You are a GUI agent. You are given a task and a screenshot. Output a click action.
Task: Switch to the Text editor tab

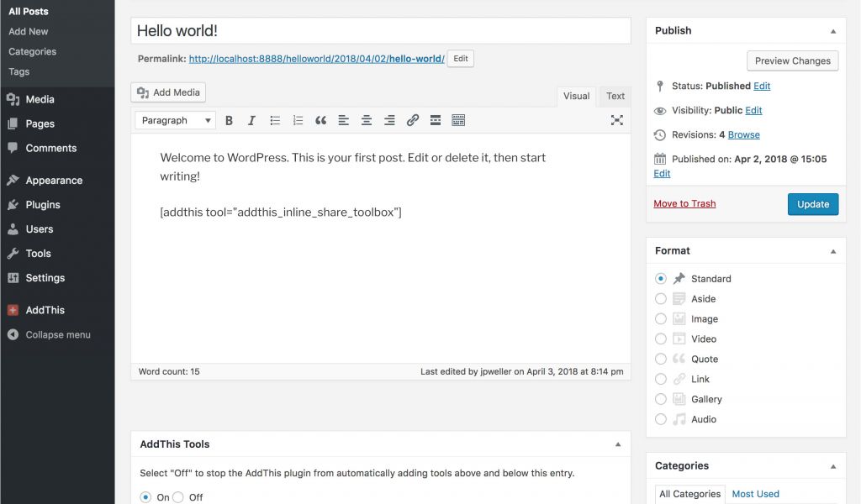(615, 96)
